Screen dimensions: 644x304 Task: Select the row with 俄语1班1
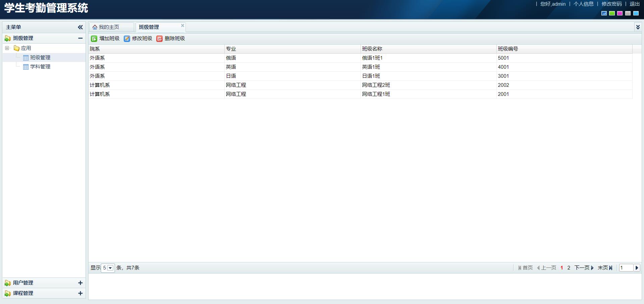click(x=360, y=58)
